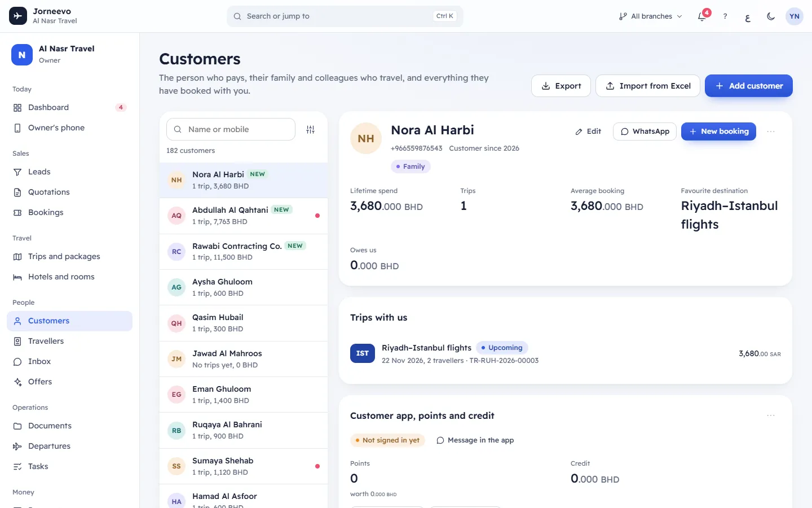Open the Inbox

tap(69, 361)
